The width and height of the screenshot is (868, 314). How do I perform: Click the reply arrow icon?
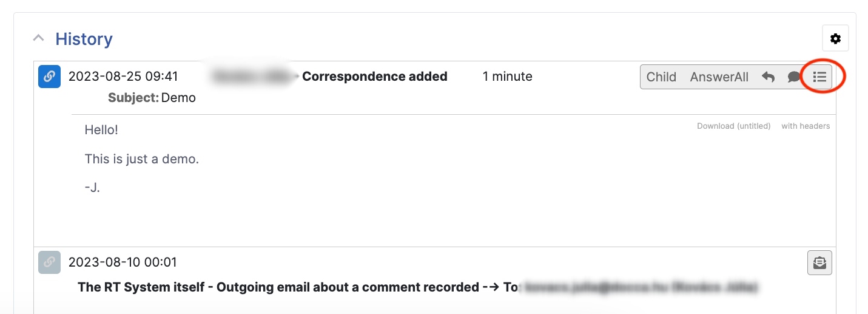point(768,77)
